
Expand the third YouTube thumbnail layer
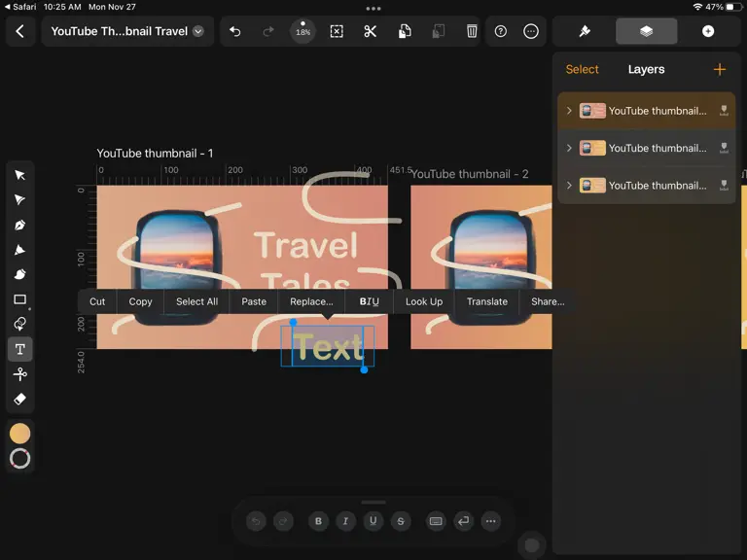569,185
